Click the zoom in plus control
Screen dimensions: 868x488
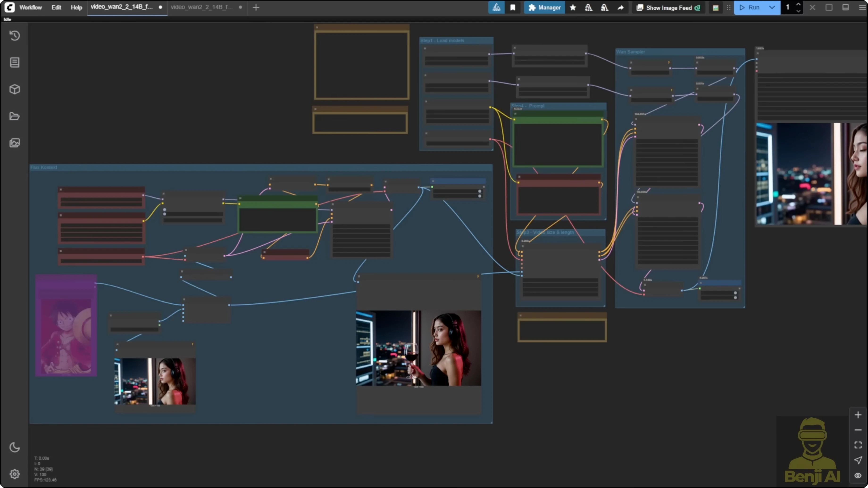tap(858, 415)
